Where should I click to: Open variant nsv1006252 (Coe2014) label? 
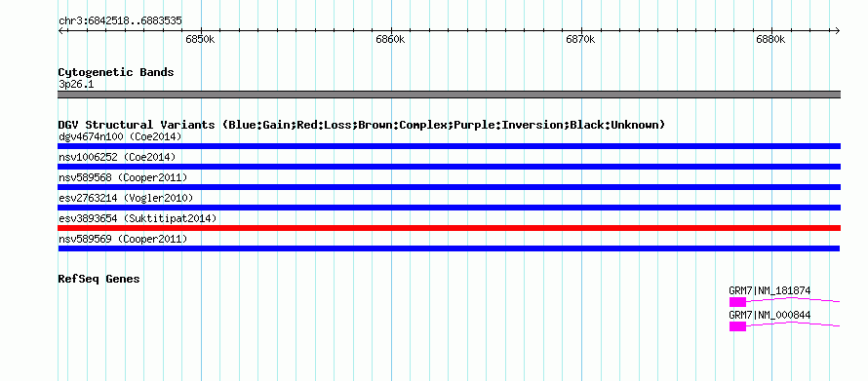pos(117,157)
